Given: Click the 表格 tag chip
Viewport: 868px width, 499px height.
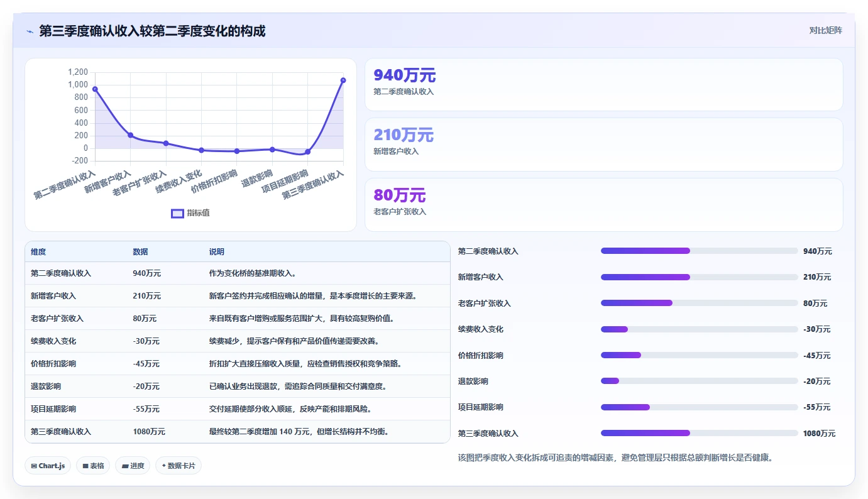Looking at the screenshot, I should click(x=93, y=466).
